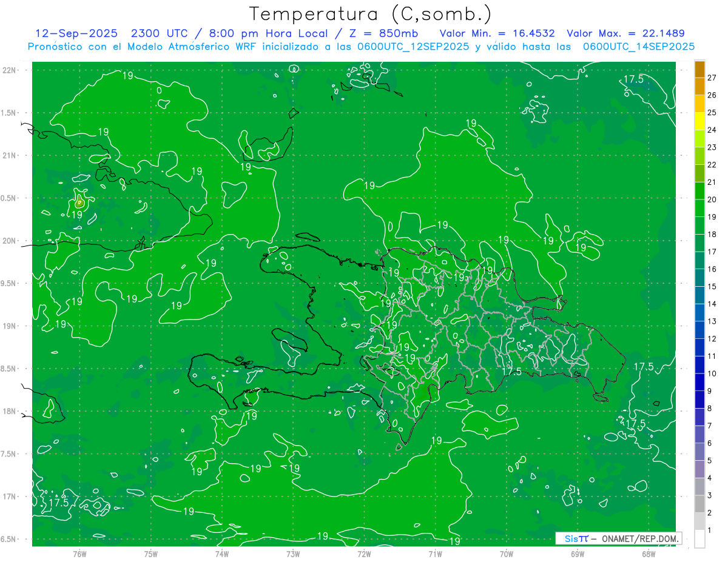Select the '12-Sep-2025' date text

point(76,33)
